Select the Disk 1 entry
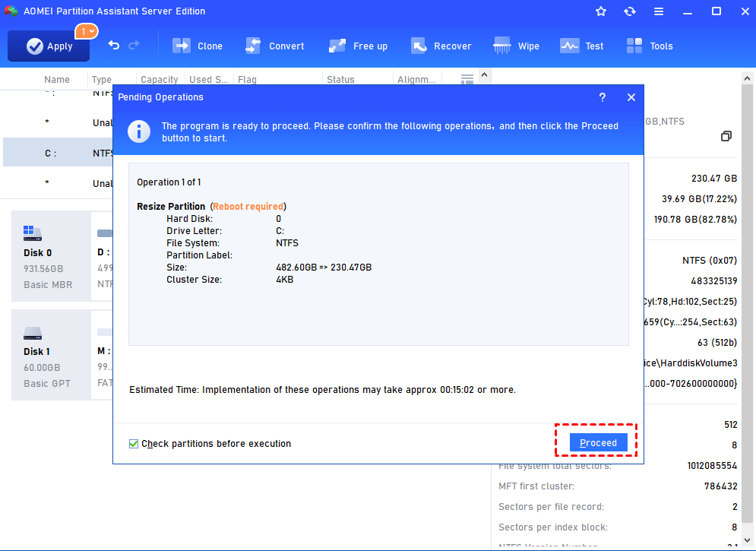 (51, 355)
